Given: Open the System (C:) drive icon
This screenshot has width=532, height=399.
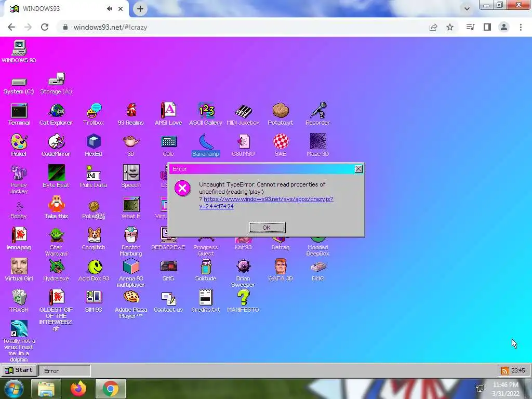Looking at the screenshot, I should coord(19,82).
